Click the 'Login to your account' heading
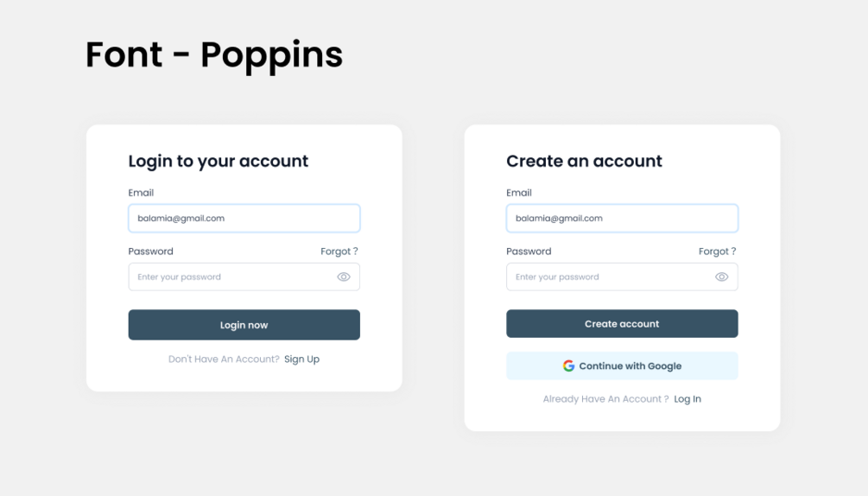 (x=218, y=162)
